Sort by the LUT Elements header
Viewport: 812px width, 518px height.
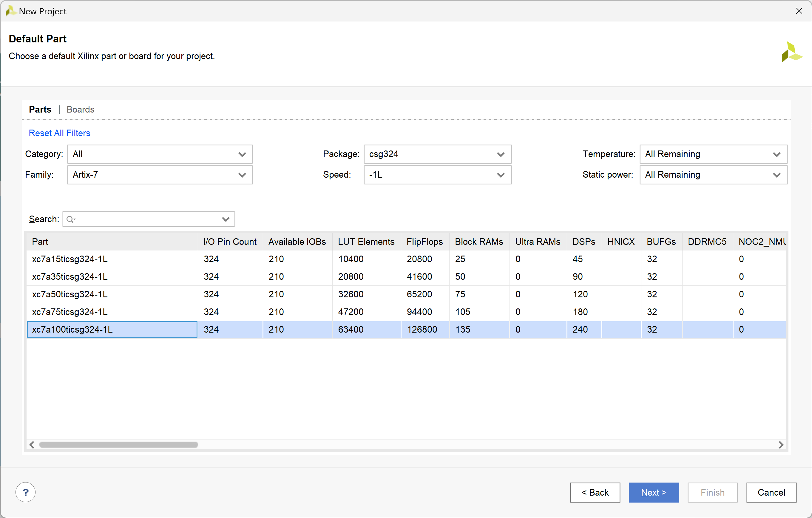pyautogui.click(x=367, y=242)
